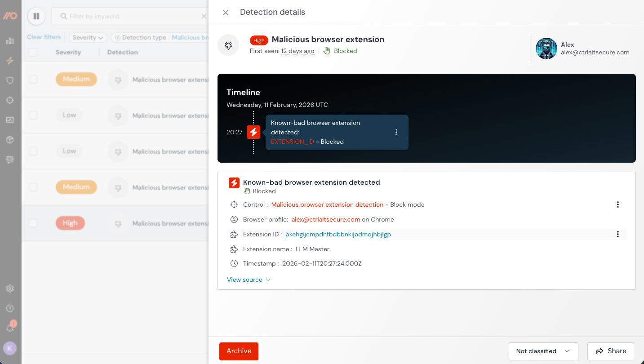
Task: Click the pause playback button above the table
Action: (36, 16)
